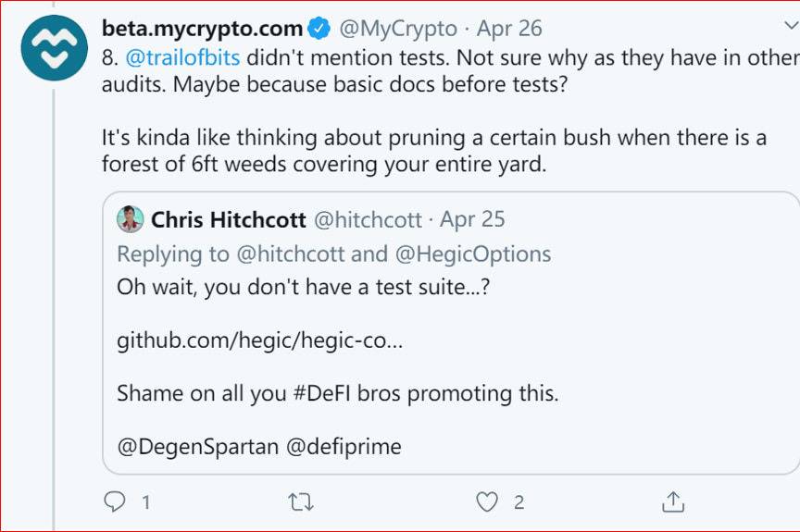800x532 pixels.
Task: Click the blue verified badge
Action: [319, 28]
